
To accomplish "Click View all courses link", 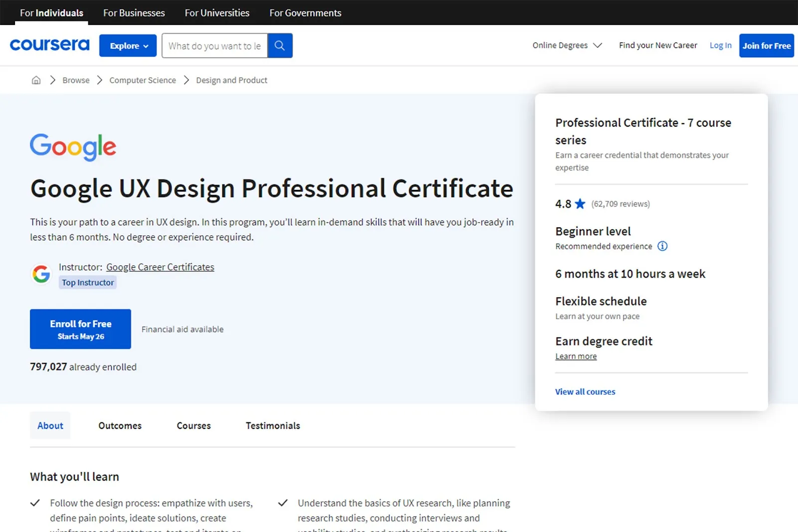I will click(x=585, y=391).
